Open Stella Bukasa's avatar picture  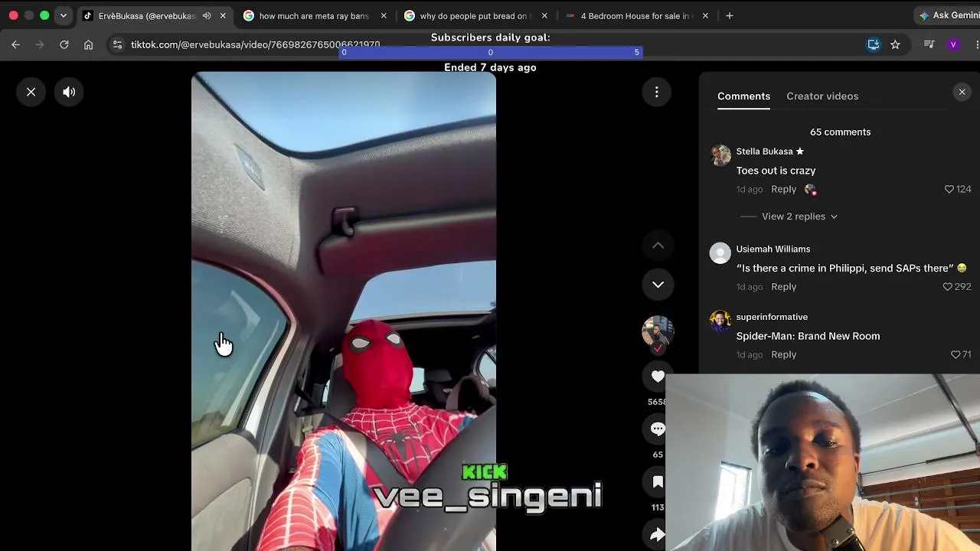[720, 155]
